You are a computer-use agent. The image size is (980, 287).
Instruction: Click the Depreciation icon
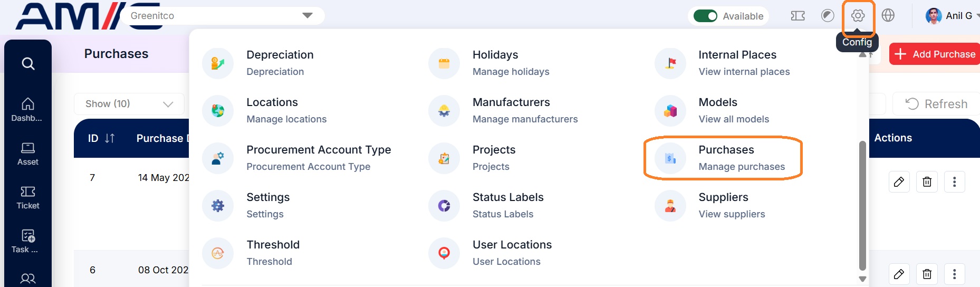pos(218,63)
